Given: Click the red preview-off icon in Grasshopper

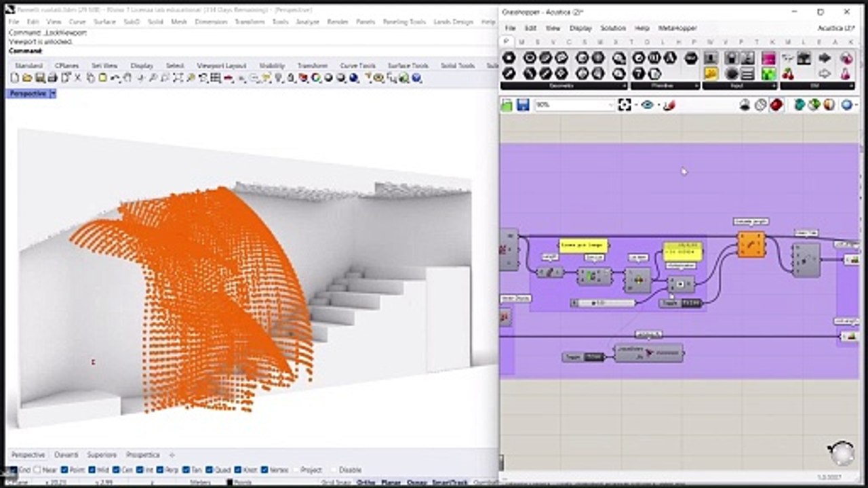Looking at the screenshot, I should [x=776, y=105].
